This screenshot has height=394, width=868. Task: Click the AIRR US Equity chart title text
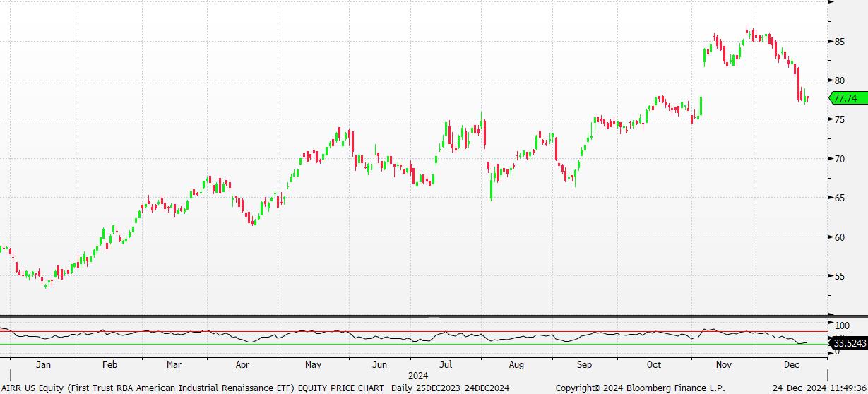coord(194,388)
